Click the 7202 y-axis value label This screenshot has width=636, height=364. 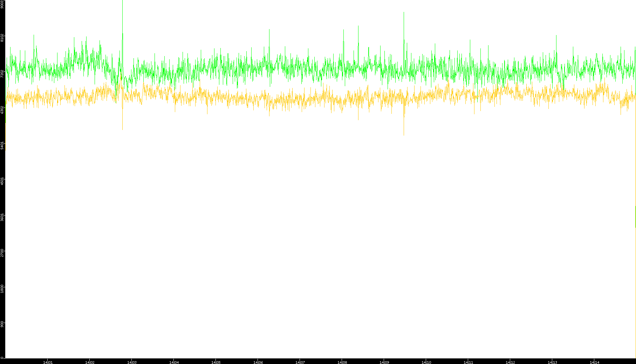point(2,73)
